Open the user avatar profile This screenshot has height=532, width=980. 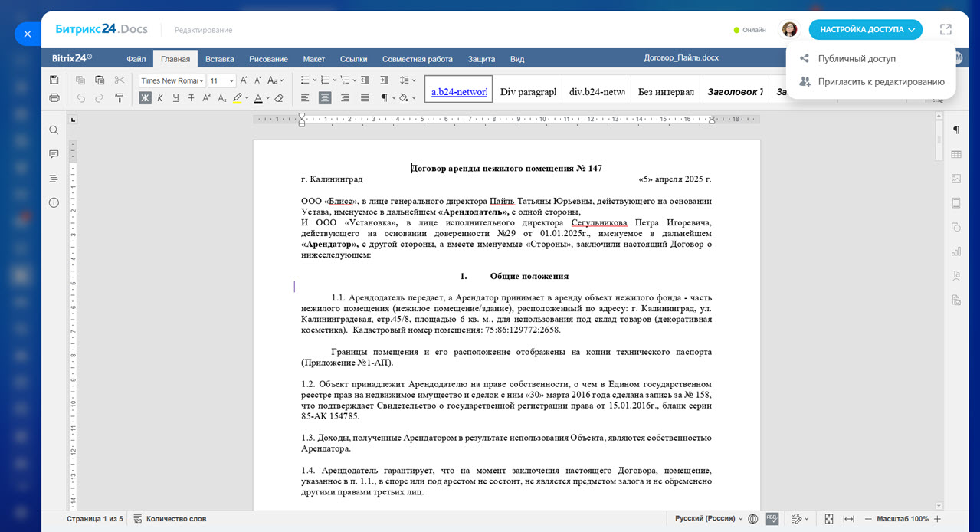[x=789, y=30]
